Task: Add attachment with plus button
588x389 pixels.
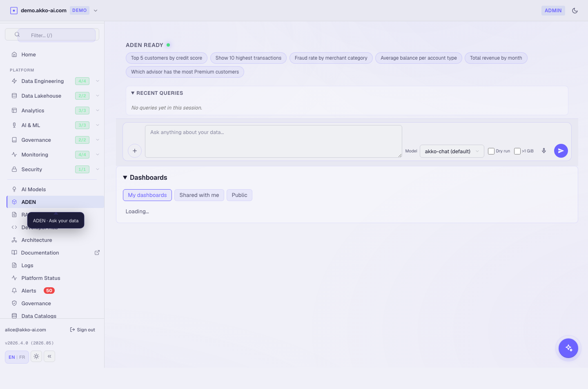Action: (135, 151)
